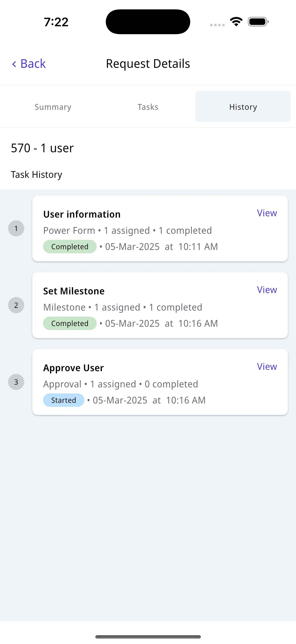View the Approve User task
The image size is (296, 644).
click(267, 366)
